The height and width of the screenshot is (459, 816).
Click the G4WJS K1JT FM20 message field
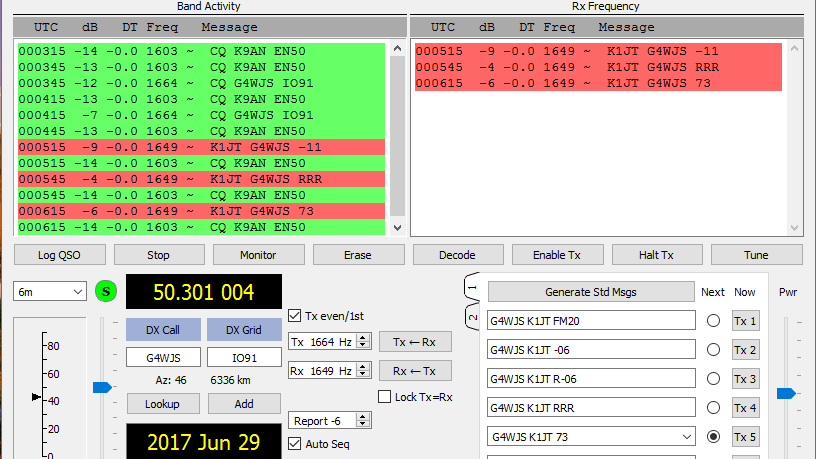point(591,321)
